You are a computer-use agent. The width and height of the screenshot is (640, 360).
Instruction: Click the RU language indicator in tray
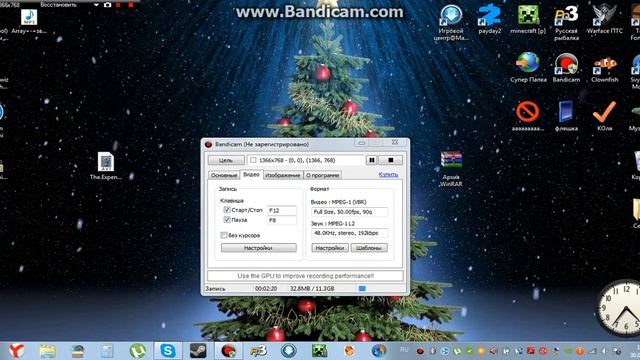(404, 350)
